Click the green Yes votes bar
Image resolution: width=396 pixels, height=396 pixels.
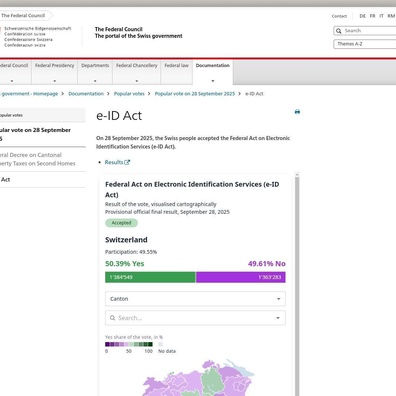(150, 277)
